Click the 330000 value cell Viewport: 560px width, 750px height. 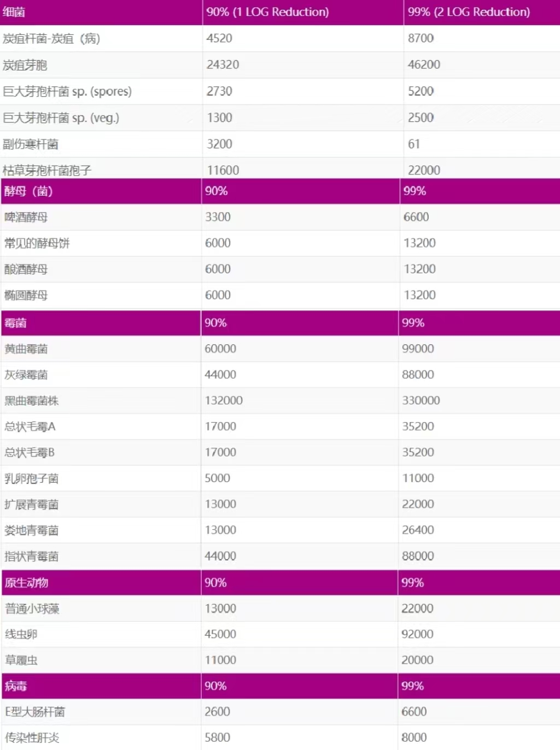click(421, 401)
